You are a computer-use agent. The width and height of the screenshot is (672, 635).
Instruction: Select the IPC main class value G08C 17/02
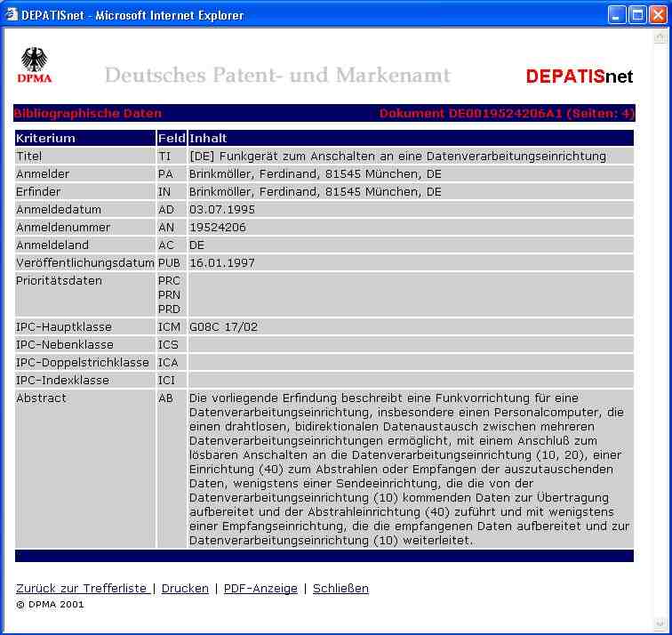pos(223,327)
